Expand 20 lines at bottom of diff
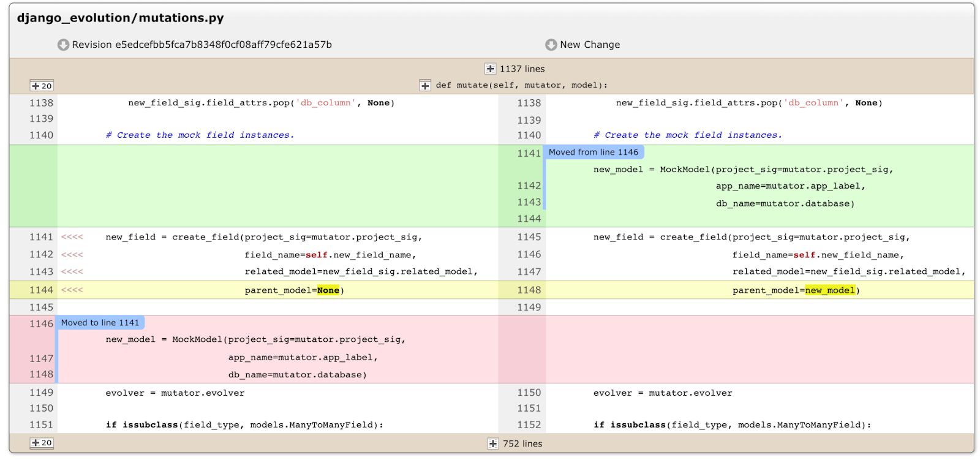Viewport: 980px width, 460px height. click(42, 443)
